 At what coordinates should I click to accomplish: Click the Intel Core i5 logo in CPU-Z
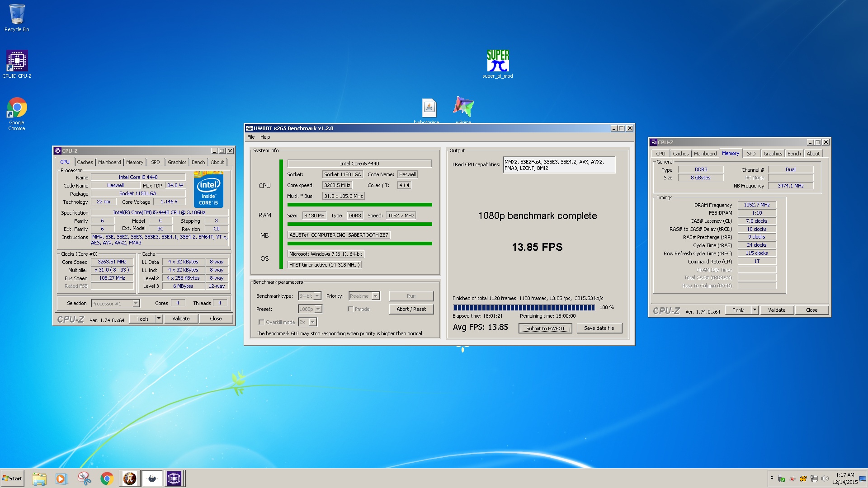(208, 189)
